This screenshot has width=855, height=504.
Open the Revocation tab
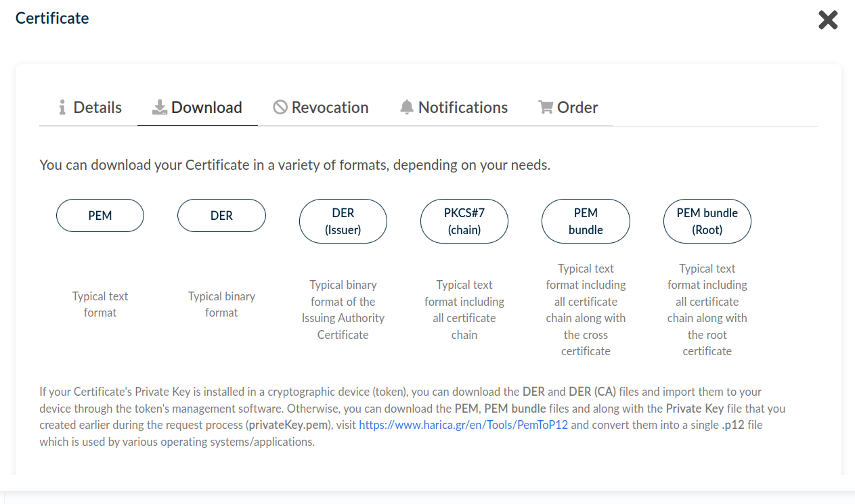point(330,107)
